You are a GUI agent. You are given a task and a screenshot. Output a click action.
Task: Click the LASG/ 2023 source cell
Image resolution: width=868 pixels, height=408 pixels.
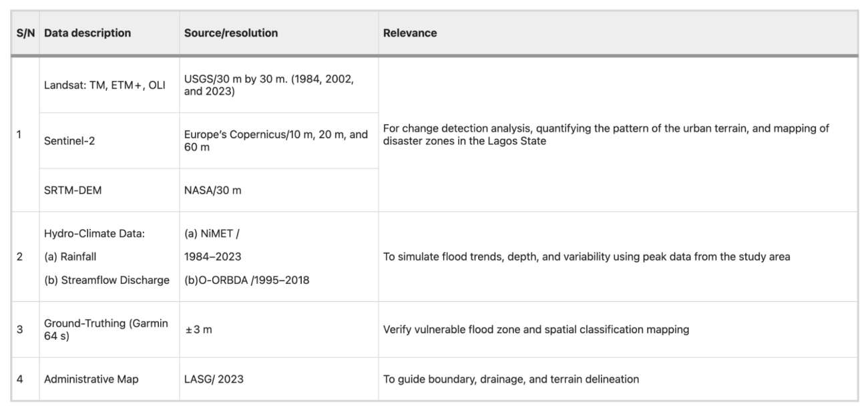213,379
